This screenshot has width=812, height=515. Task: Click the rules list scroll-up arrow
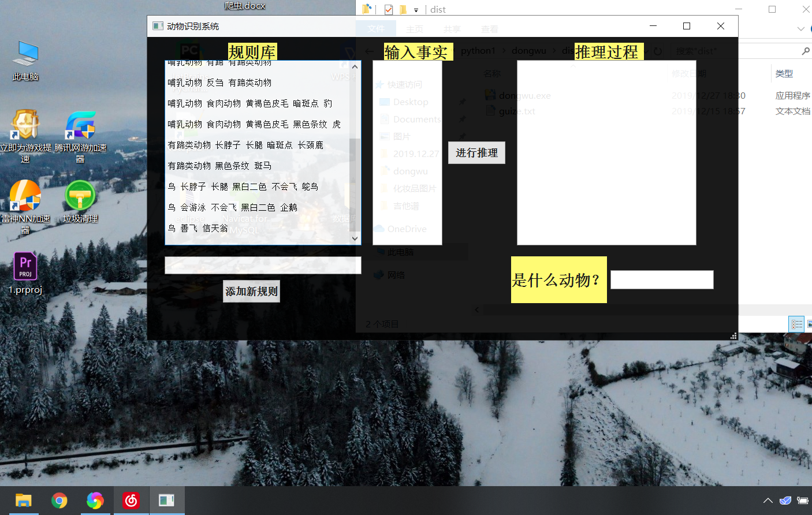(355, 67)
